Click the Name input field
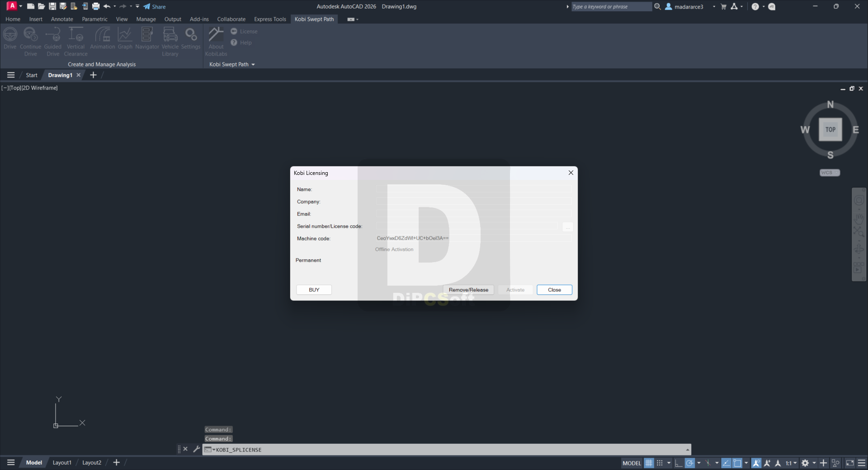 tap(474, 189)
